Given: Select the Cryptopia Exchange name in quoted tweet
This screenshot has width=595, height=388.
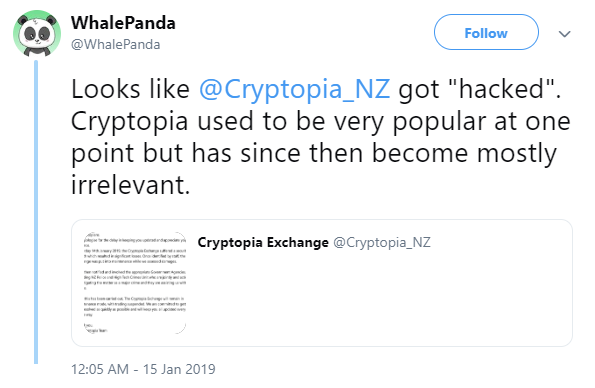Looking at the screenshot, I should coord(263,242).
